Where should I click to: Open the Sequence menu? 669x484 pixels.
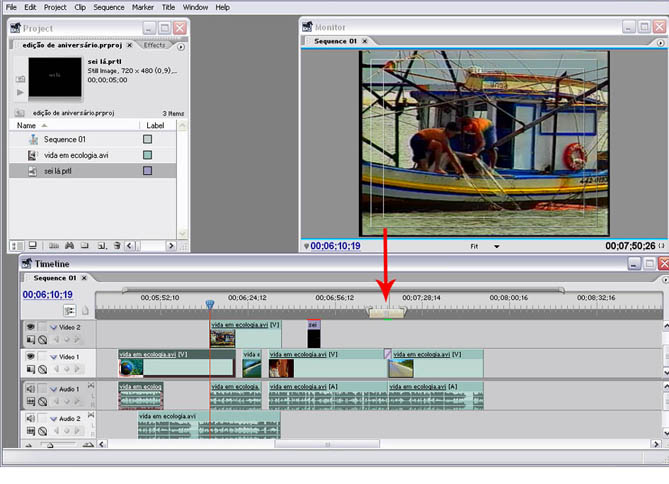tap(108, 7)
